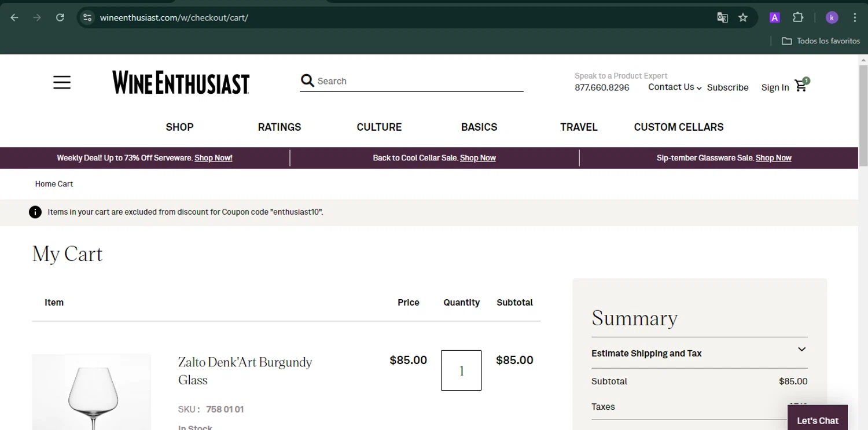Open Todos los favoritos bookmarks folder

click(x=821, y=41)
